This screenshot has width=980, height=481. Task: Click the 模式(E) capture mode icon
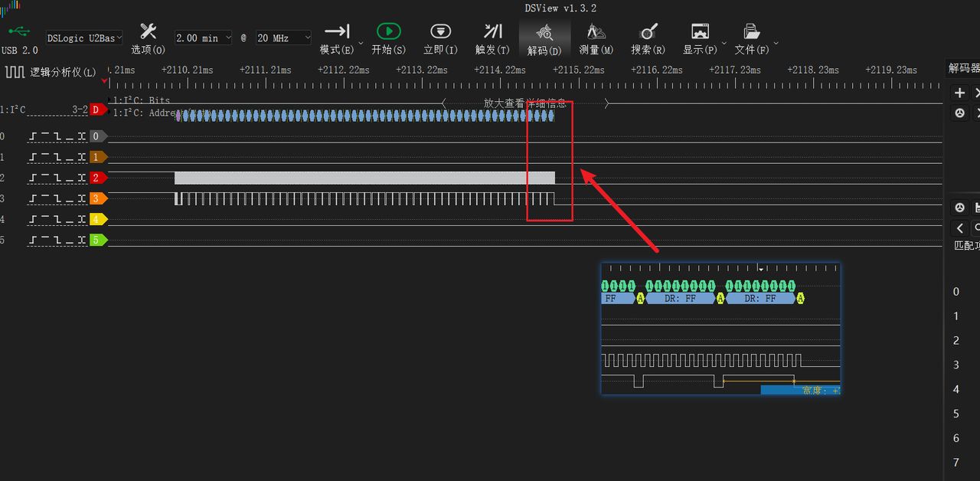click(x=337, y=32)
